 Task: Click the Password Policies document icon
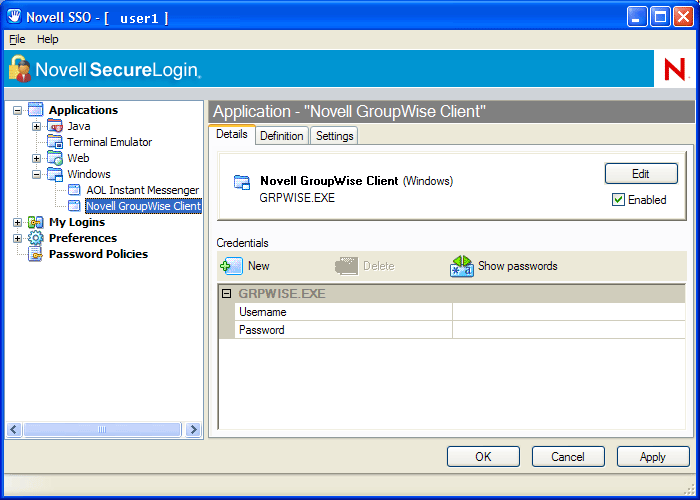coord(35,254)
